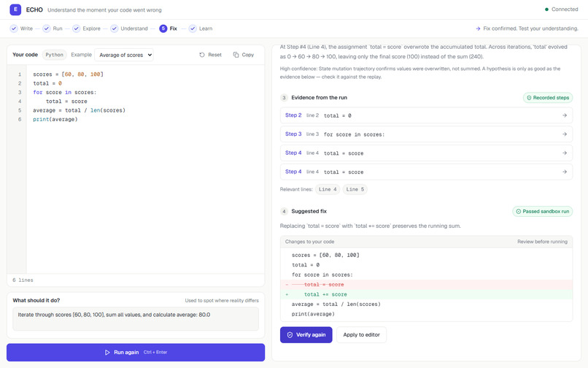The width and height of the screenshot is (588, 368).
Task: Open the arrow on Step 2 total = 0
Action: tap(565, 115)
